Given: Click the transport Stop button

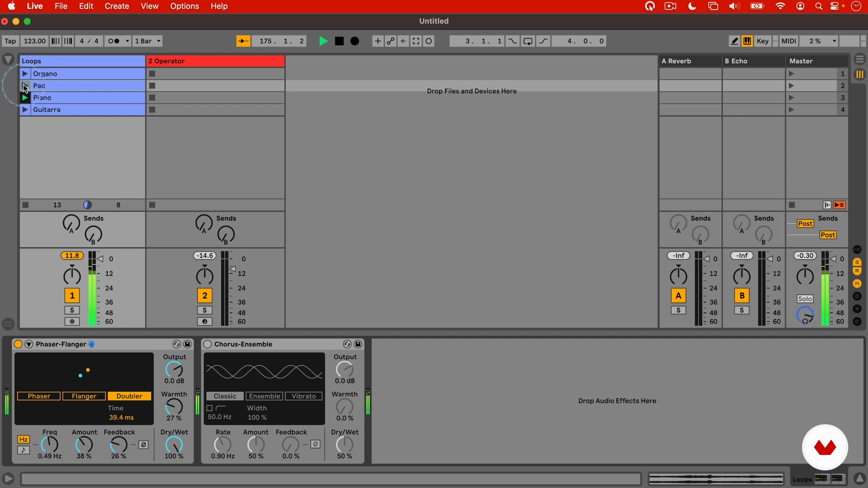Looking at the screenshot, I should click(x=339, y=41).
